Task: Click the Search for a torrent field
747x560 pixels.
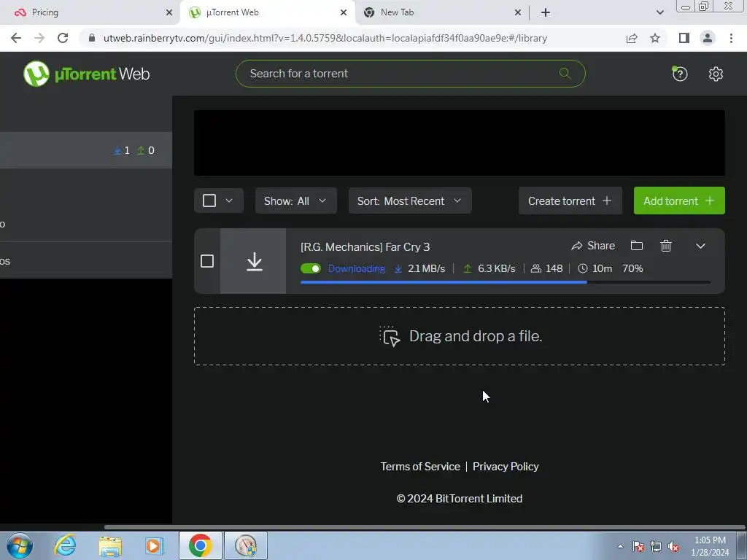Action: point(410,74)
